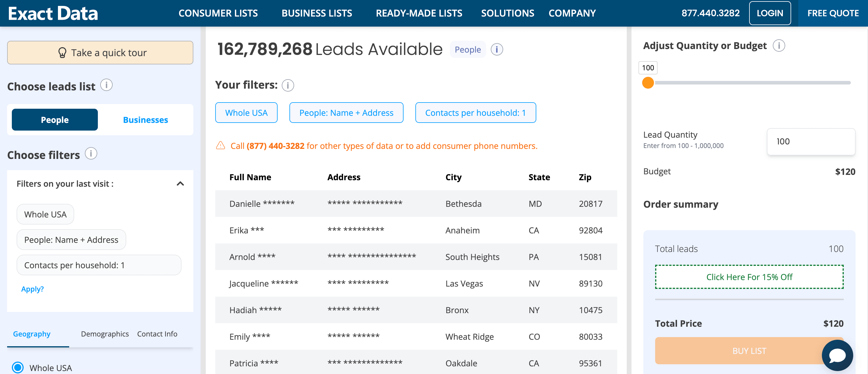Screen dimensions: 868x374
Task: Open the Solutions menu
Action: coord(507,13)
